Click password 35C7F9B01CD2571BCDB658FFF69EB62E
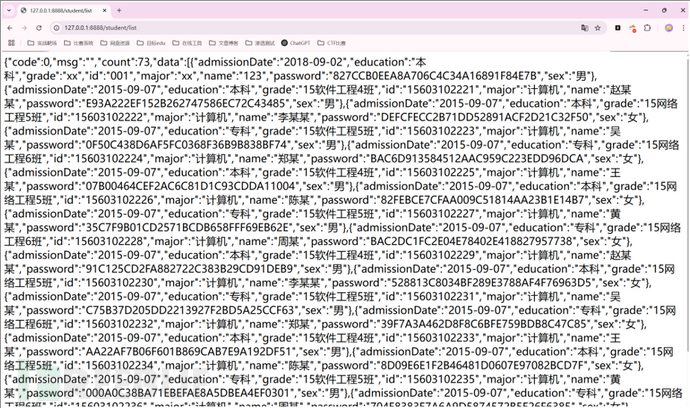 (188, 228)
